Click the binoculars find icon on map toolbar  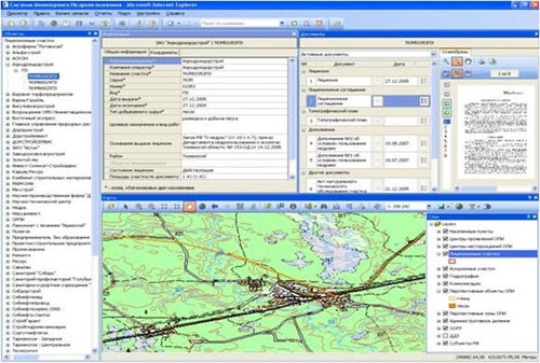point(323,207)
